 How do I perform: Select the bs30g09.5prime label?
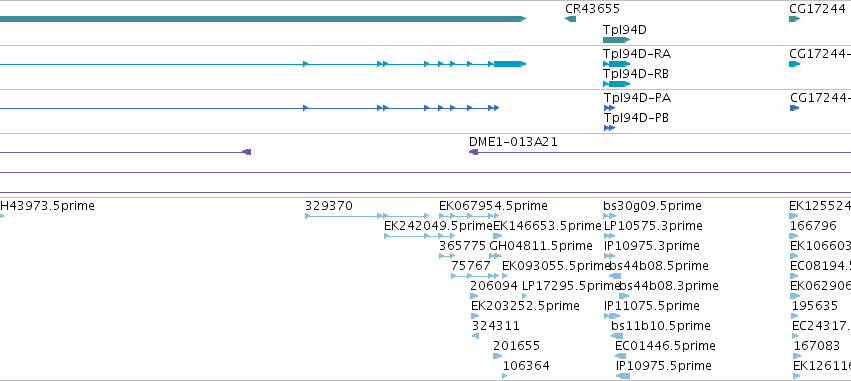(x=652, y=206)
